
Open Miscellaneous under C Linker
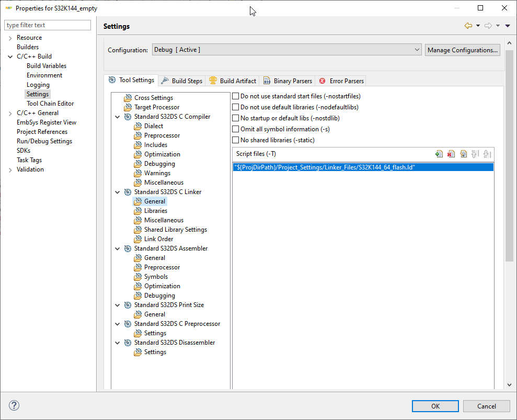point(164,220)
